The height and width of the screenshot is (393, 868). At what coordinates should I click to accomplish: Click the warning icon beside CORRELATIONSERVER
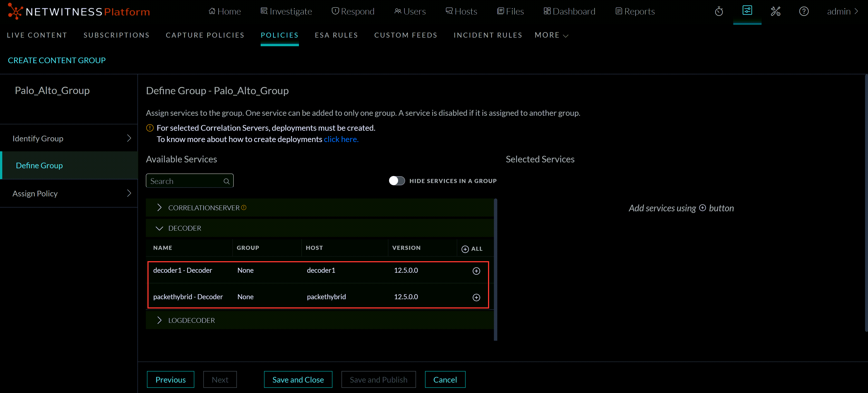tap(244, 208)
